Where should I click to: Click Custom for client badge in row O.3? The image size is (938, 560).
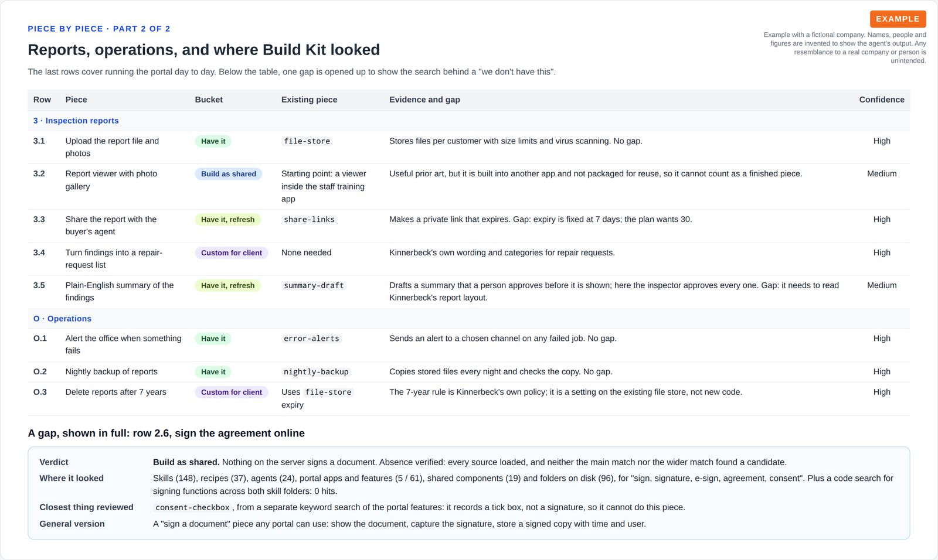(232, 392)
